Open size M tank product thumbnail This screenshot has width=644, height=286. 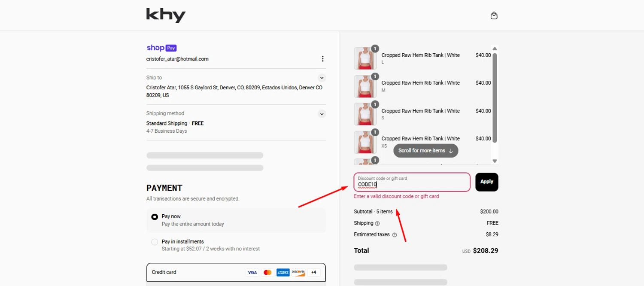click(365, 86)
